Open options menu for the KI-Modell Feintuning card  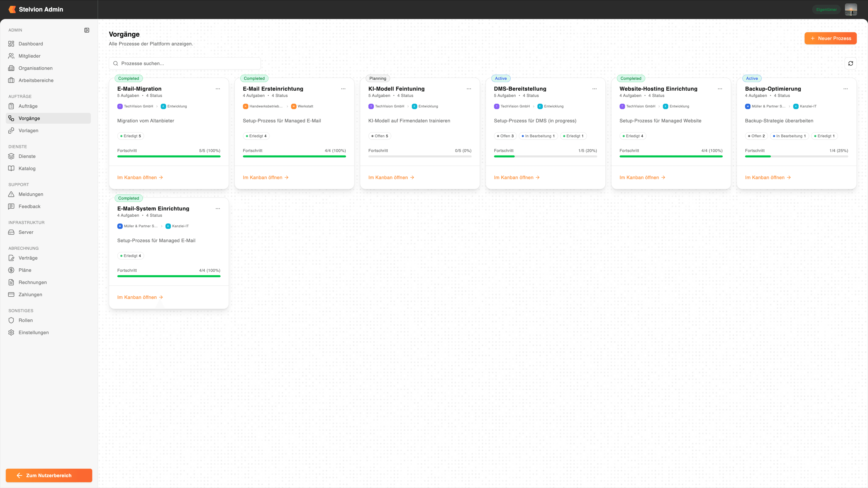tap(469, 89)
